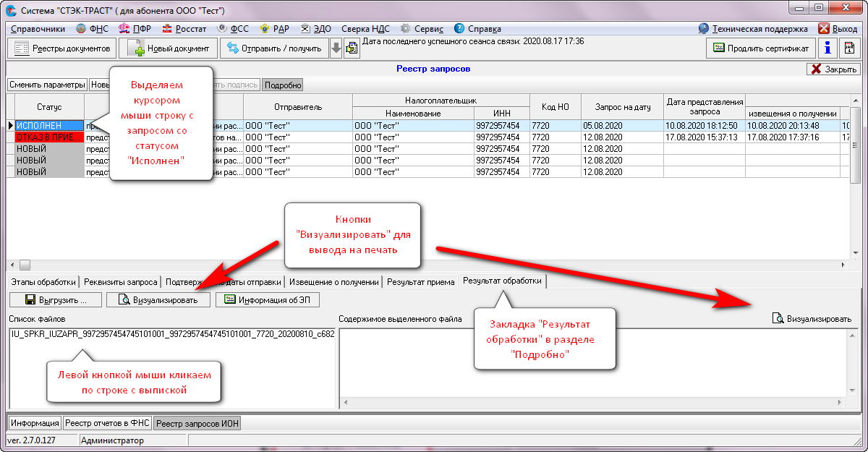Click Сменить параметры
This screenshot has height=452, width=868.
coord(47,85)
